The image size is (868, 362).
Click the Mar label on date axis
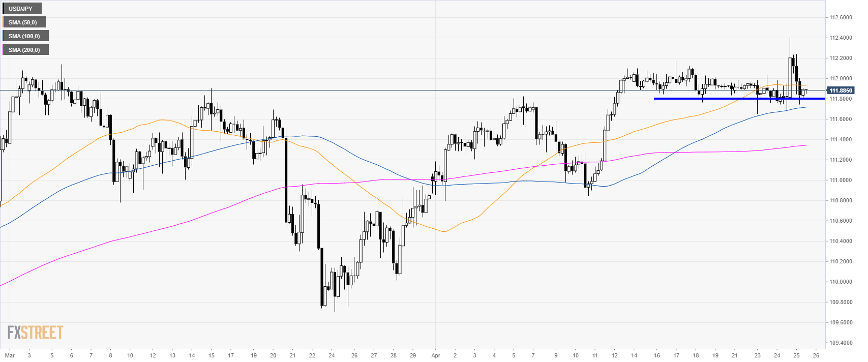(10, 355)
